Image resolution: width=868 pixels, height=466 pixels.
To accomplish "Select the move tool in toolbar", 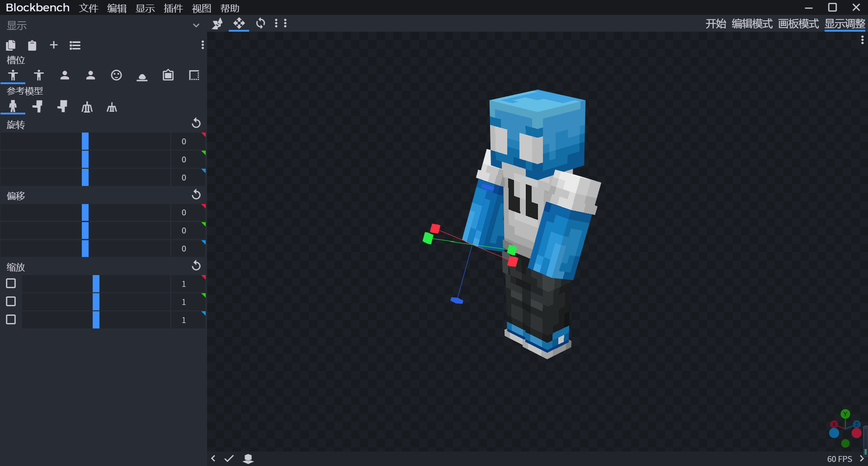I will point(239,24).
